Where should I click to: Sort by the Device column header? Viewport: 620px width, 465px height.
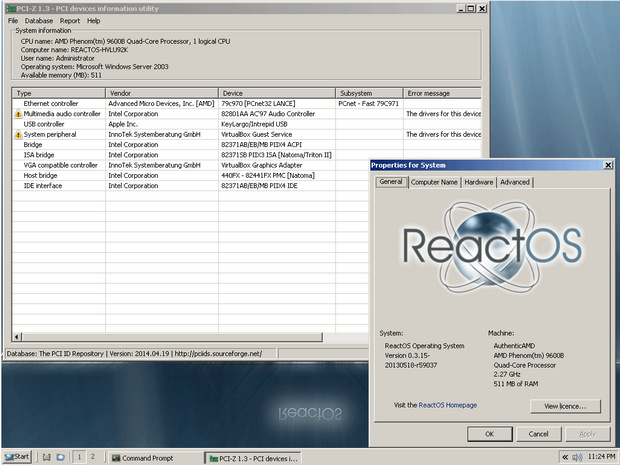click(x=277, y=93)
